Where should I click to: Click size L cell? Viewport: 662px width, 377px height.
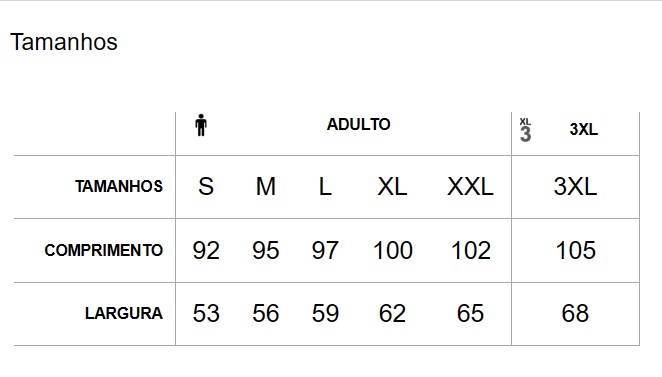(x=325, y=186)
